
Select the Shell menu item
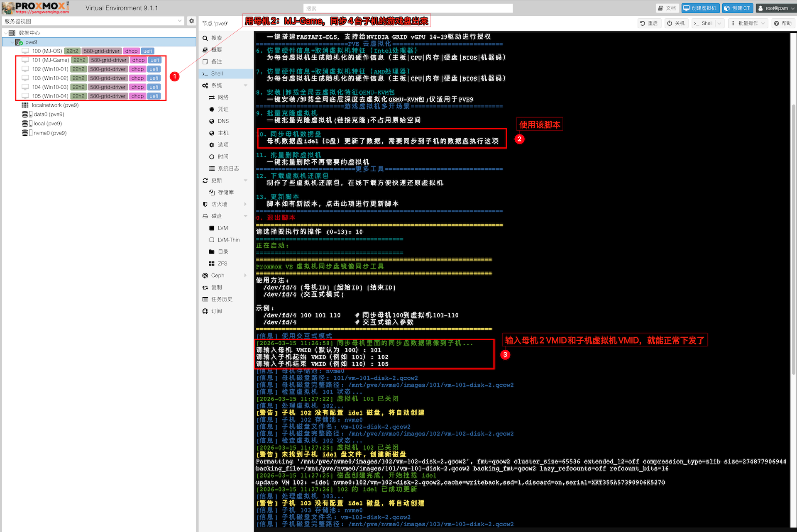tap(217, 73)
